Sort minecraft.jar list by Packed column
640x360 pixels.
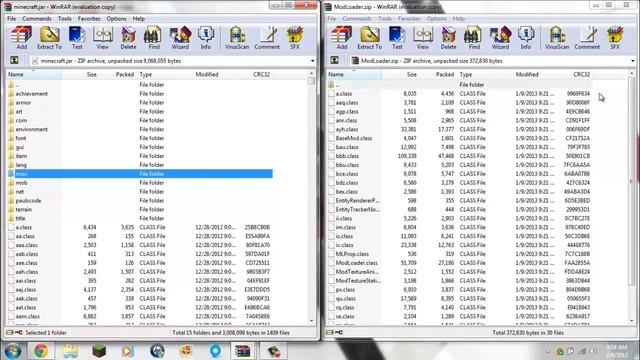point(117,74)
